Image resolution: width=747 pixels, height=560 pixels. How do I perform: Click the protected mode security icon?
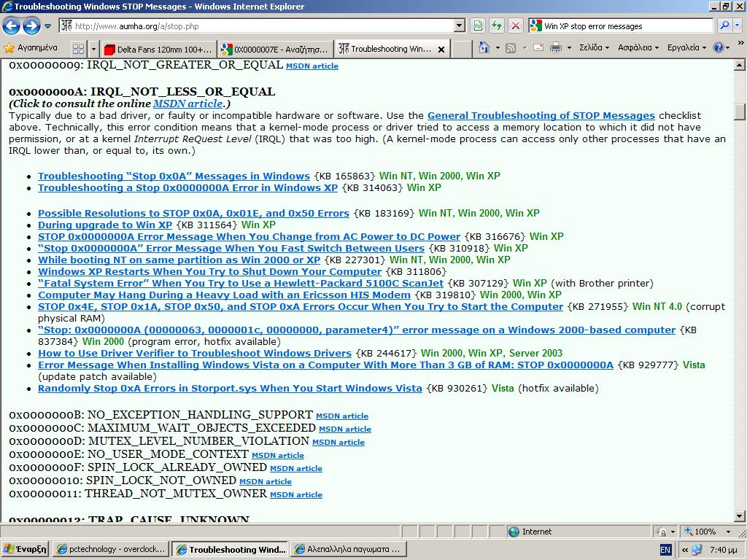coord(661,532)
